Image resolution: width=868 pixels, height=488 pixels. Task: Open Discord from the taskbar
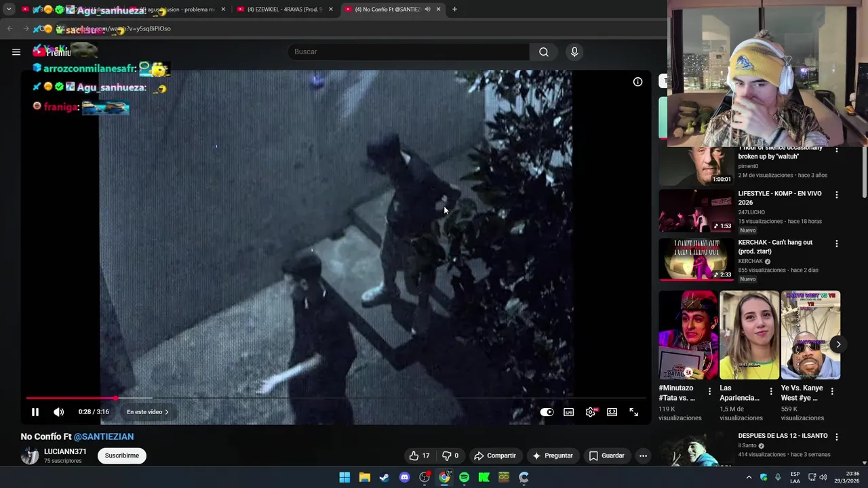(405, 477)
